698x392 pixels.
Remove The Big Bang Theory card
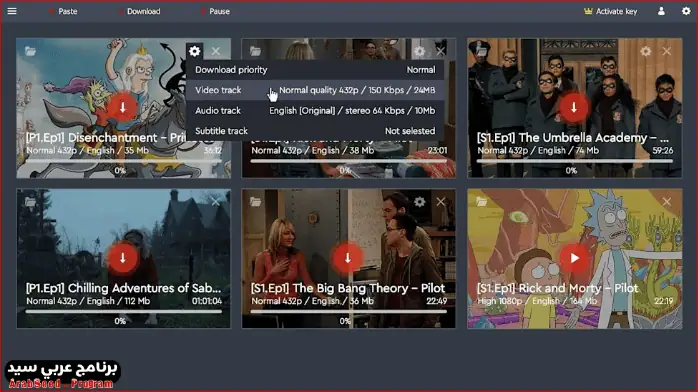441,202
